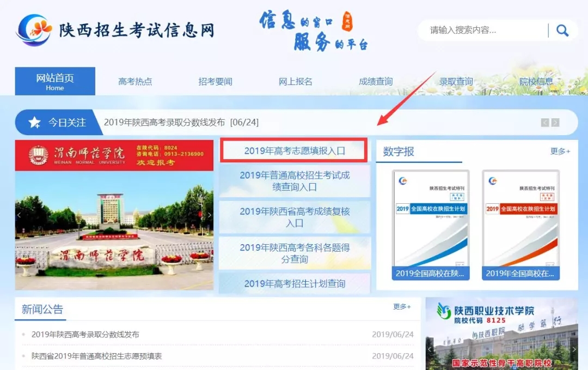This screenshot has width=588, height=370.
Task: Click ticker next arrow button
Action: pyautogui.click(x=555, y=123)
